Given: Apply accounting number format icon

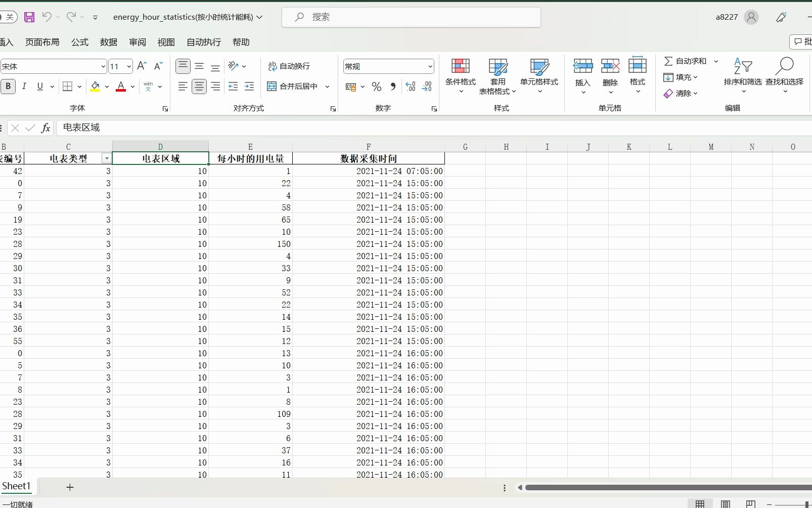Looking at the screenshot, I should click(351, 87).
